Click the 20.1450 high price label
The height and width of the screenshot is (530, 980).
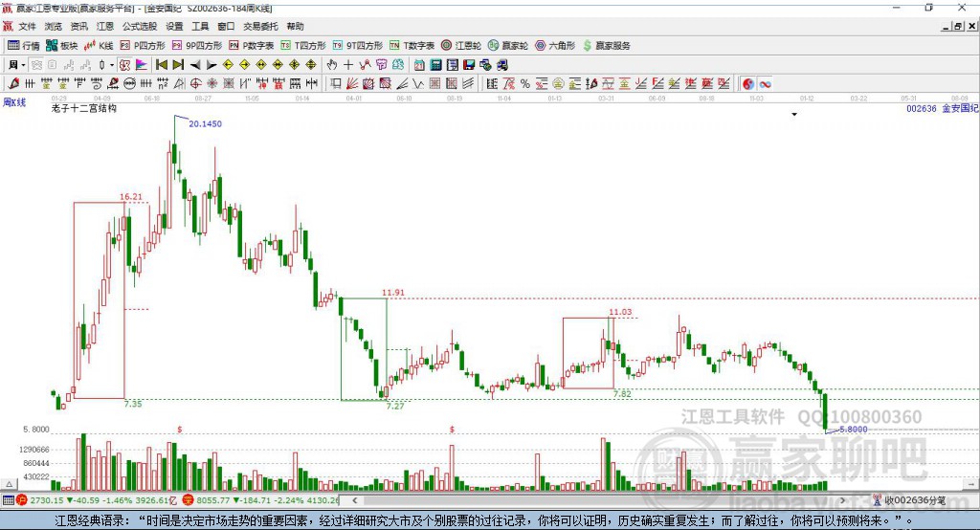pos(206,123)
